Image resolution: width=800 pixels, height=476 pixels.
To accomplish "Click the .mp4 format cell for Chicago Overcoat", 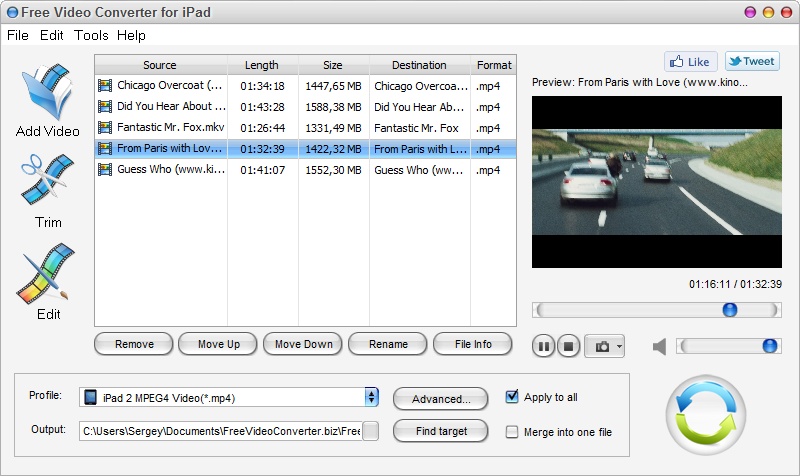I will click(488, 86).
